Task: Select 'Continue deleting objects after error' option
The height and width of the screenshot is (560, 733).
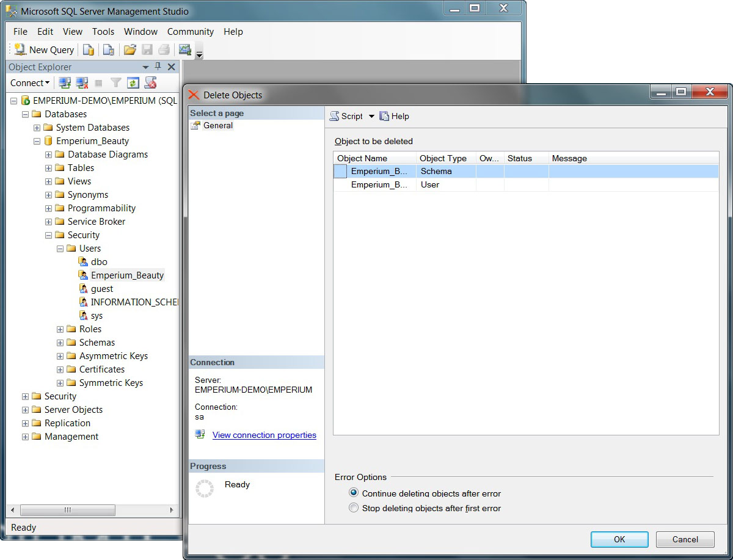Action: (354, 493)
